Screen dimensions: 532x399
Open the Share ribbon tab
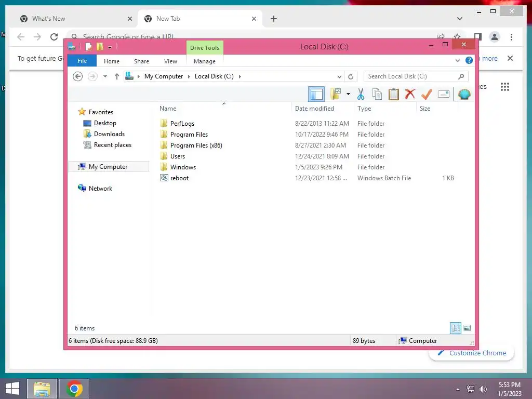(x=141, y=61)
